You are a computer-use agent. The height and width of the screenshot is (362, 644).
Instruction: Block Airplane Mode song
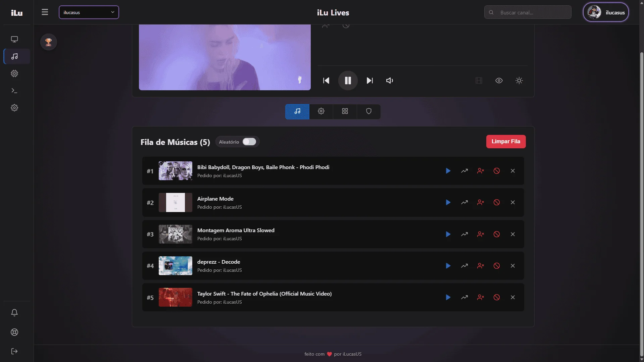click(x=497, y=202)
